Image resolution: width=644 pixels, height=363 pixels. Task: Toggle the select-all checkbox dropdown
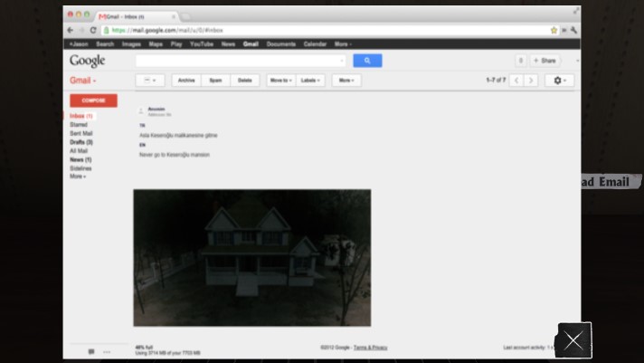(x=149, y=81)
